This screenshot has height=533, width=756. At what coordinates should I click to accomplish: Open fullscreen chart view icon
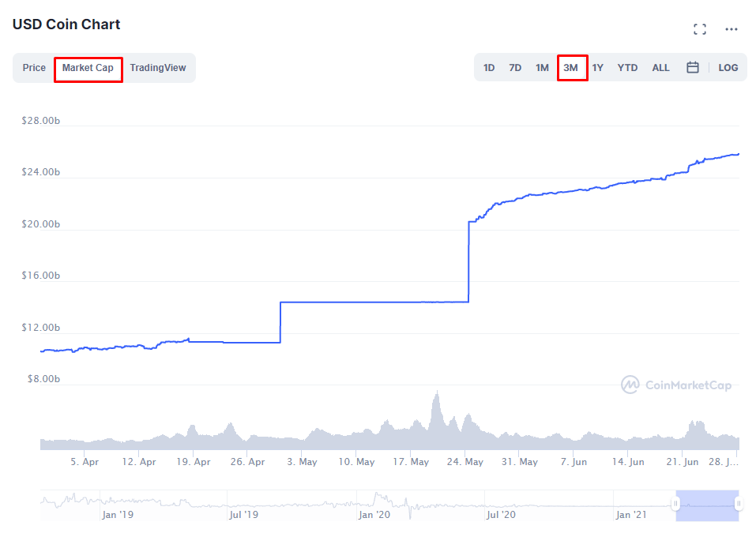[x=700, y=29]
